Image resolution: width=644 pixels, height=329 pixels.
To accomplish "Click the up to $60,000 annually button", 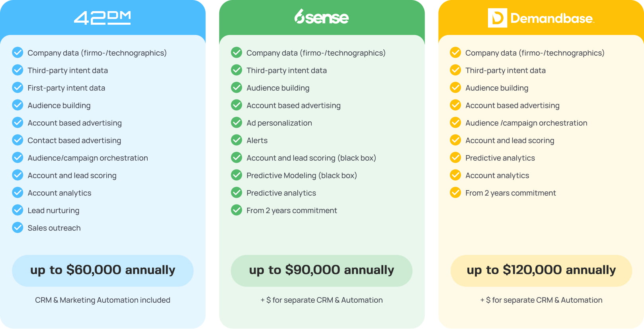I will click(103, 271).
